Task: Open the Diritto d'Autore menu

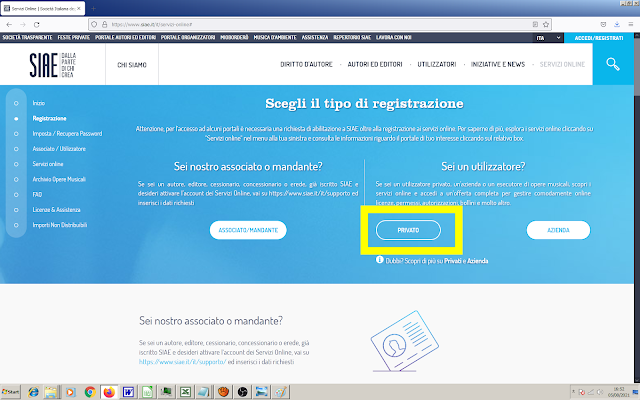Action: pos(306,64)
